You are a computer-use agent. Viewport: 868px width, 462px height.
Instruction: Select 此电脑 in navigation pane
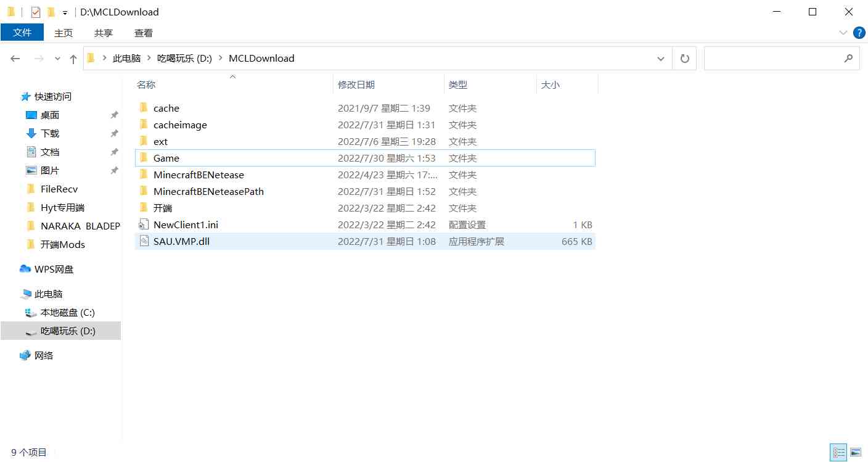(49, 294)
